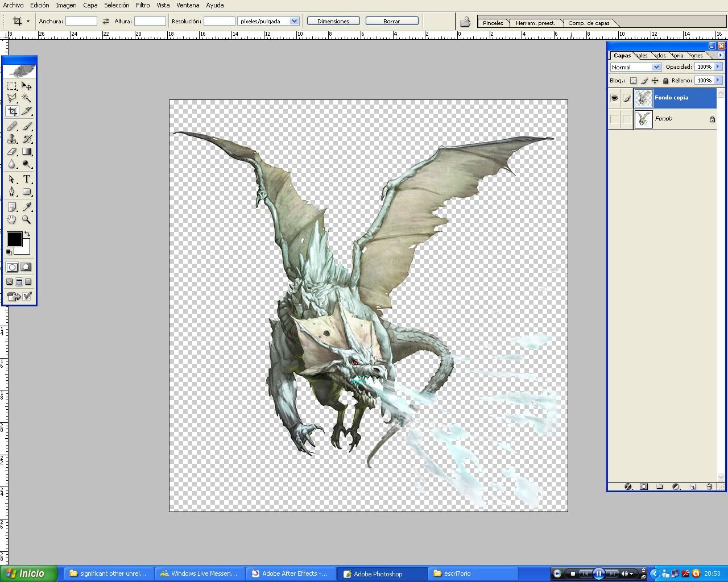The image size is (728, 582).
Task: Select the Rounded Rectangle shape tool
Action: 27,192
